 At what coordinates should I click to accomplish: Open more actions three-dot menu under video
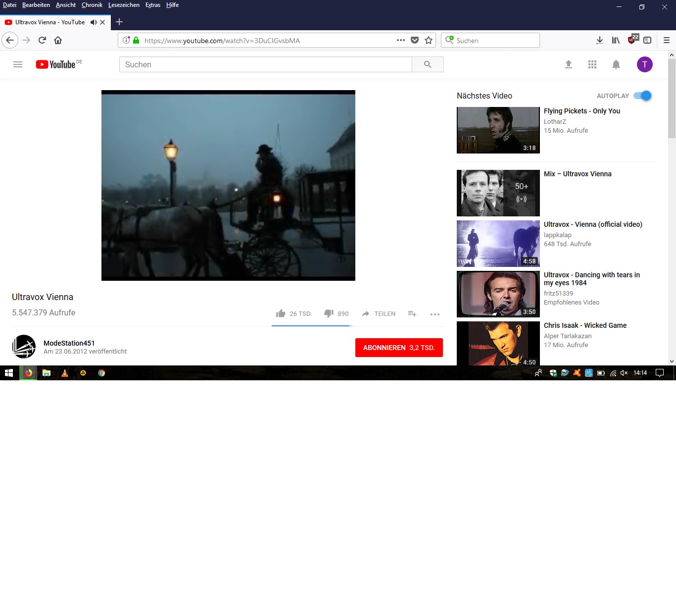[435, 314]
